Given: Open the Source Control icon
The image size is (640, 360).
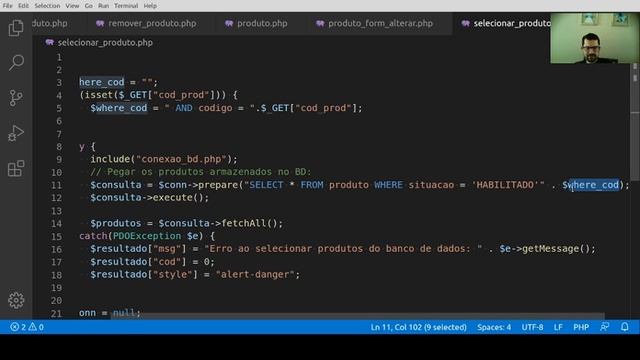Looking at the screenshot, I should 16,98.
